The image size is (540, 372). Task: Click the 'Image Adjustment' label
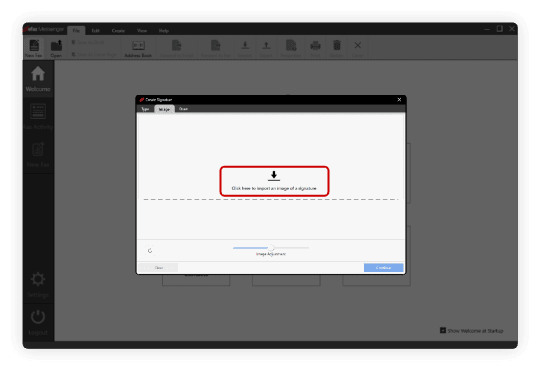(271, 254)
